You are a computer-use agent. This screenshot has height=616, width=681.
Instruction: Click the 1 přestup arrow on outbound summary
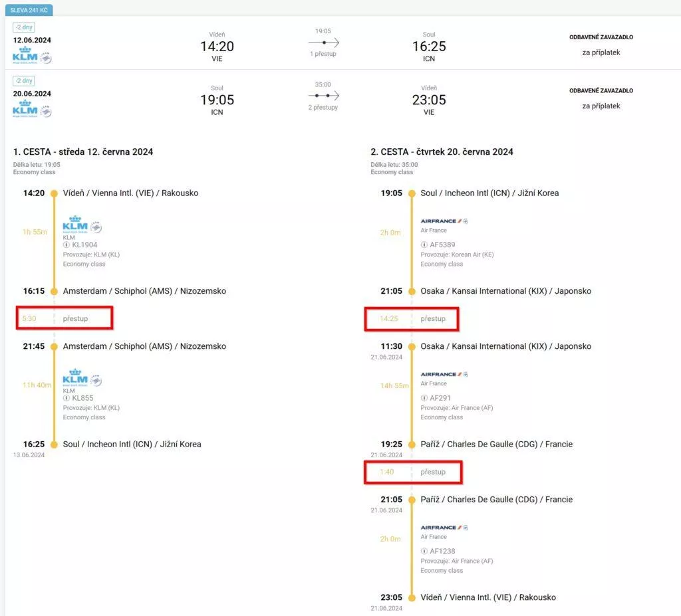point(324,43)
